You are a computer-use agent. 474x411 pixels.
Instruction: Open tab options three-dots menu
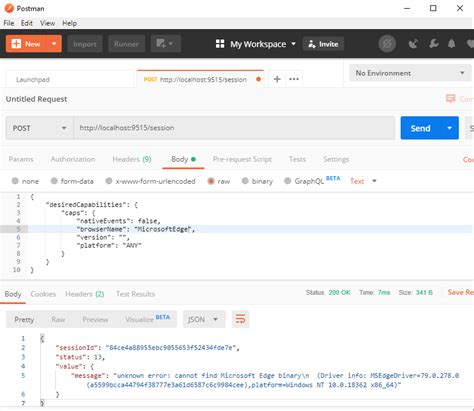pos(294,79)
